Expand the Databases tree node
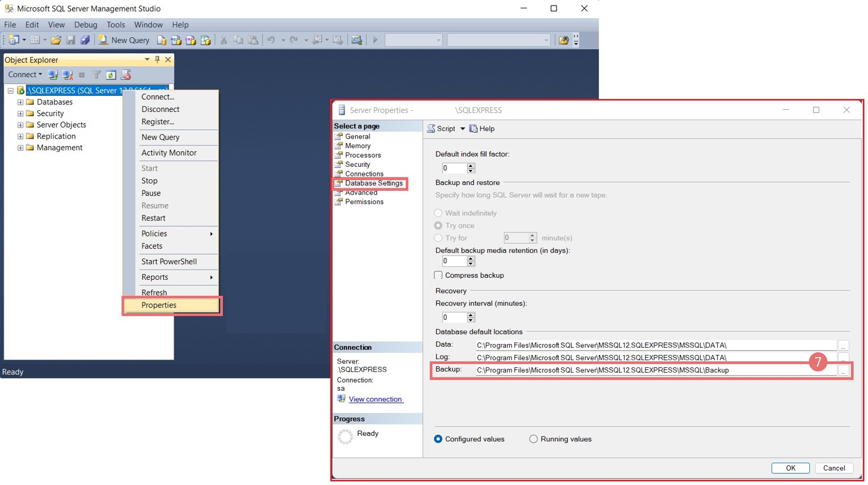Screen dimensions: 868x485 (20, 102)
